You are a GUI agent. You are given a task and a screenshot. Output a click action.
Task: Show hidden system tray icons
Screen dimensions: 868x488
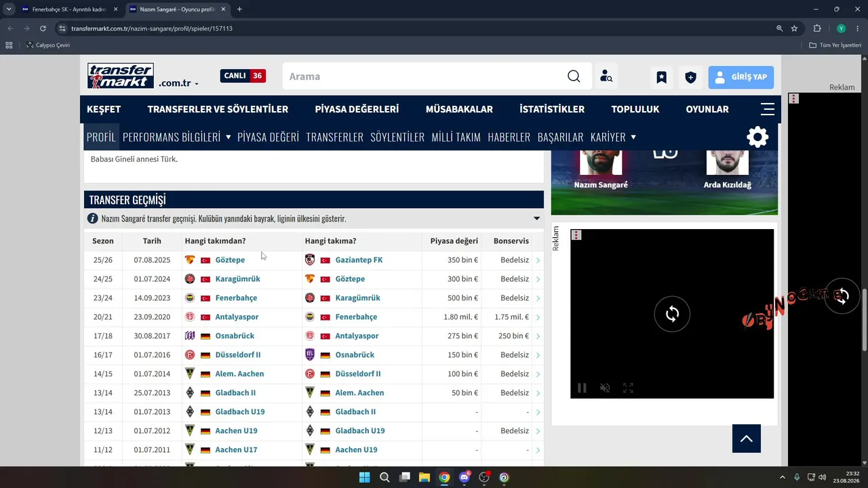(x=782, y=477)
